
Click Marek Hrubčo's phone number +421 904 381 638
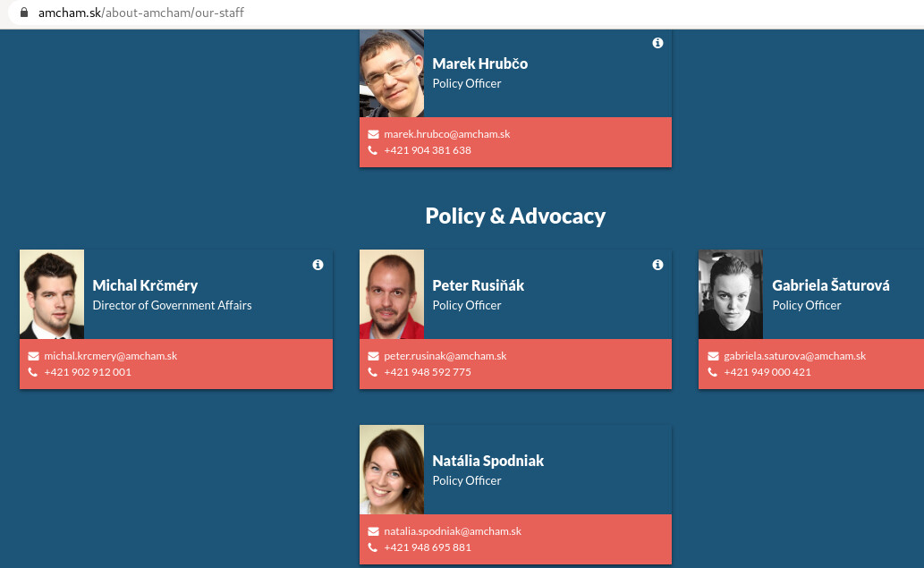[428, 150]
